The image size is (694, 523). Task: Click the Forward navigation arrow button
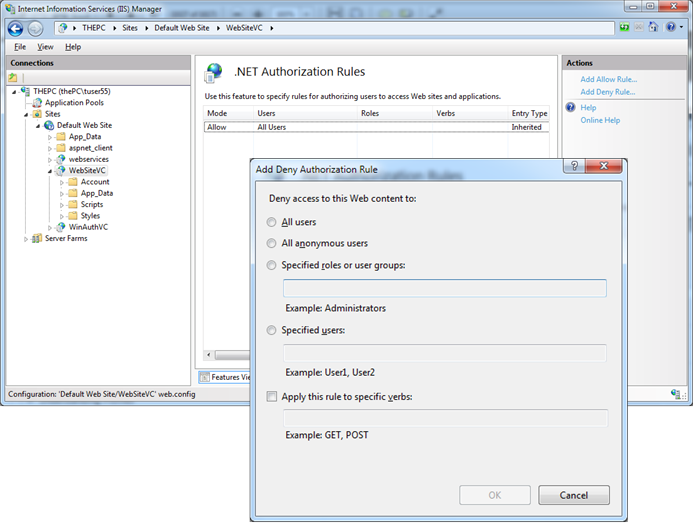point(35,29)
